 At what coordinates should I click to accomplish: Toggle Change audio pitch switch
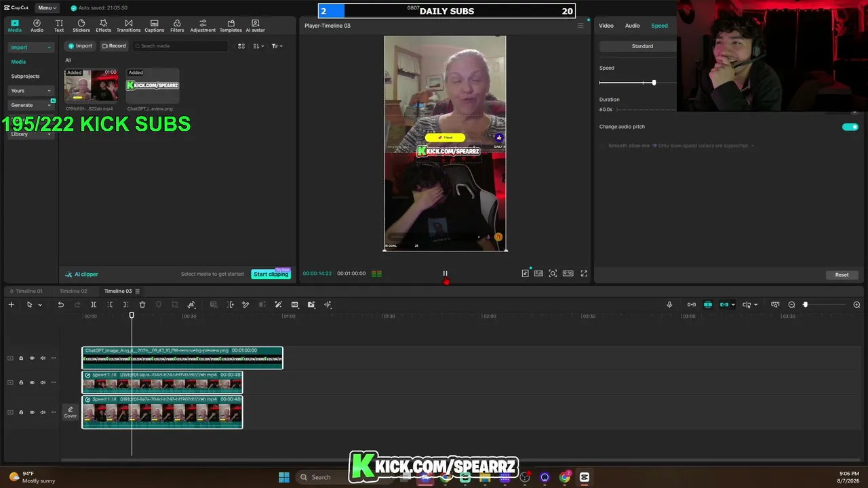coord(850,127)
